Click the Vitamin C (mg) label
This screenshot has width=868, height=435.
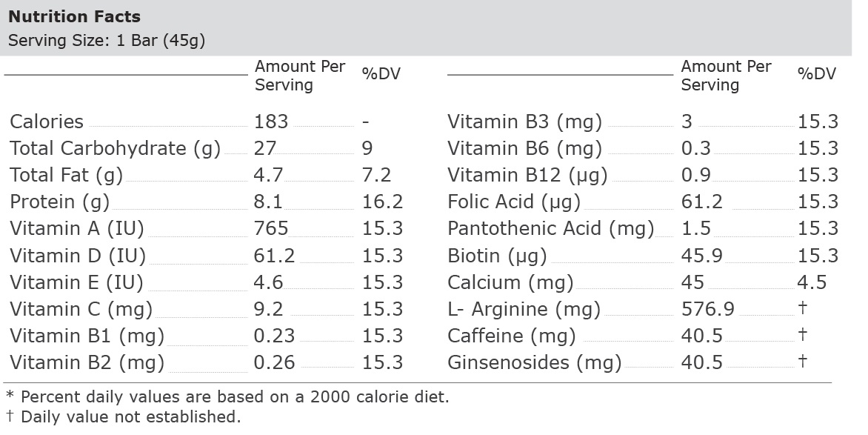(x=81, y=309)
